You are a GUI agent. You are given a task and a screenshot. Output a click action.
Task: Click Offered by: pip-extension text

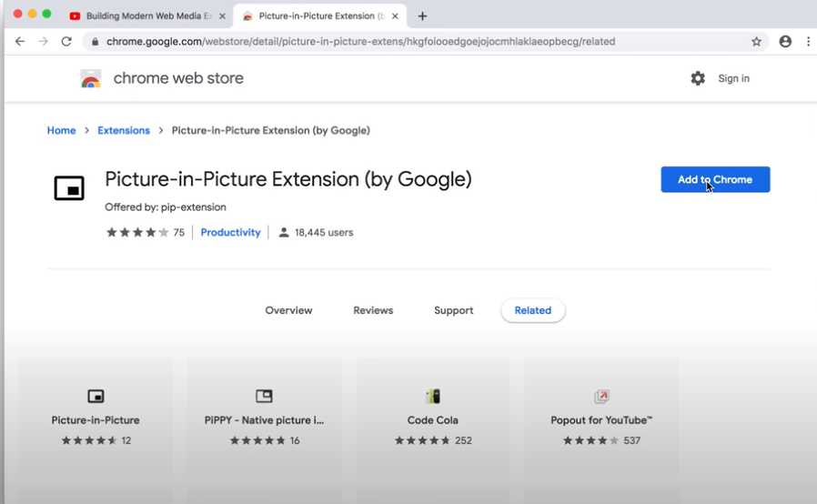click(166, 207)
